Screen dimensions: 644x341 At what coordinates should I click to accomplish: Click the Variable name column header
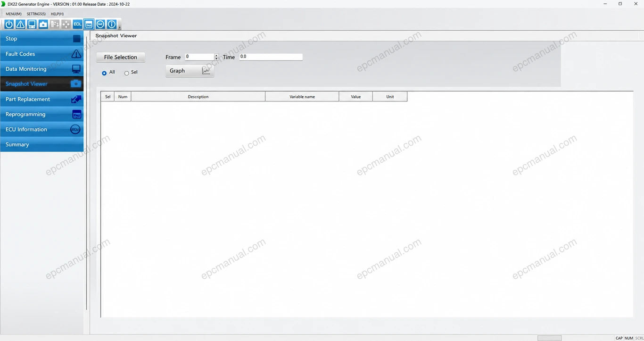tap(302, 97)
